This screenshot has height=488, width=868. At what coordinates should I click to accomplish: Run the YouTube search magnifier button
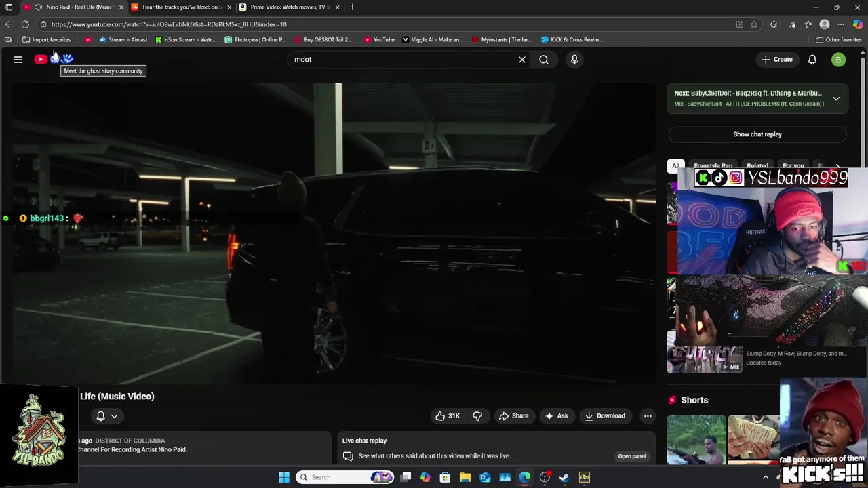click(544, 60)
